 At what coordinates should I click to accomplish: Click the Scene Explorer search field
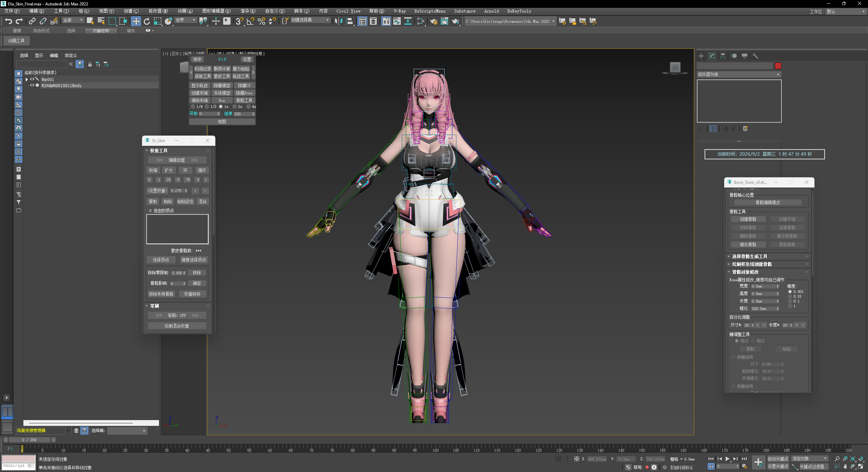[42, 64]
